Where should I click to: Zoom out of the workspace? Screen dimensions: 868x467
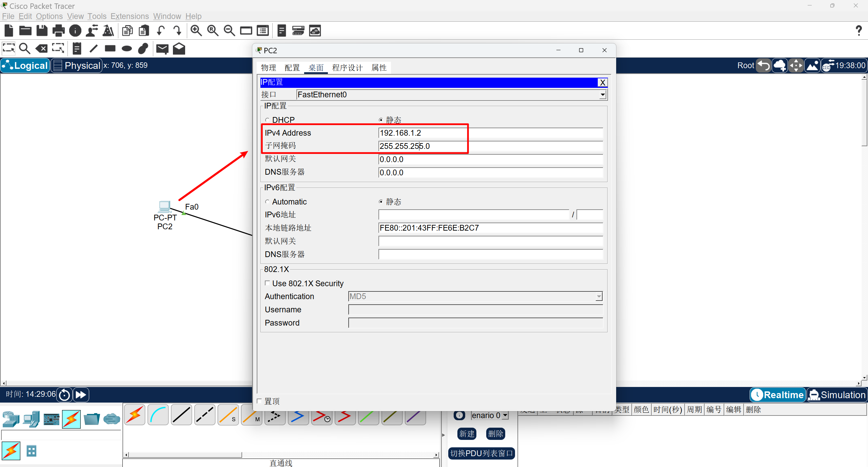coord(229,31)
